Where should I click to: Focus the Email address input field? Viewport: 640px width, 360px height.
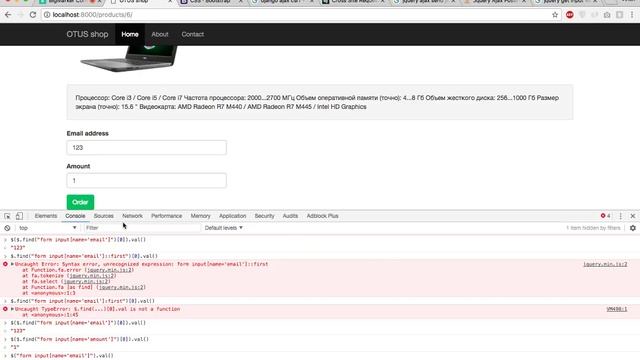147,147
